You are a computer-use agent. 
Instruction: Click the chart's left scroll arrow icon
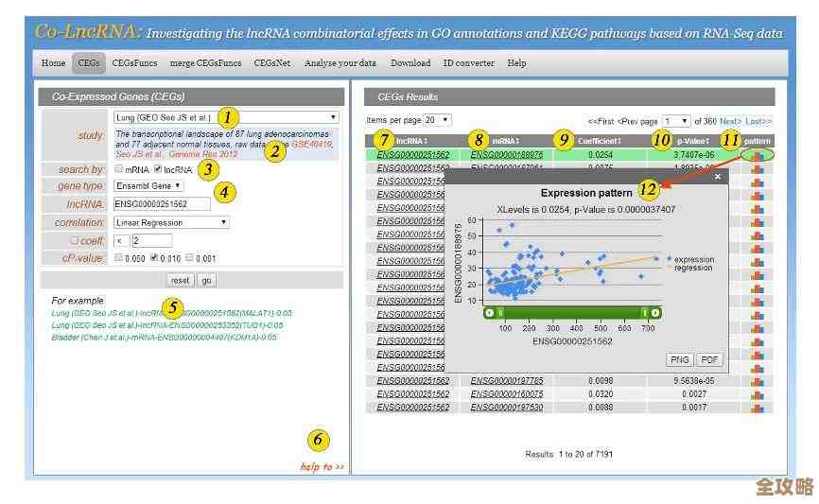[489, 313]
